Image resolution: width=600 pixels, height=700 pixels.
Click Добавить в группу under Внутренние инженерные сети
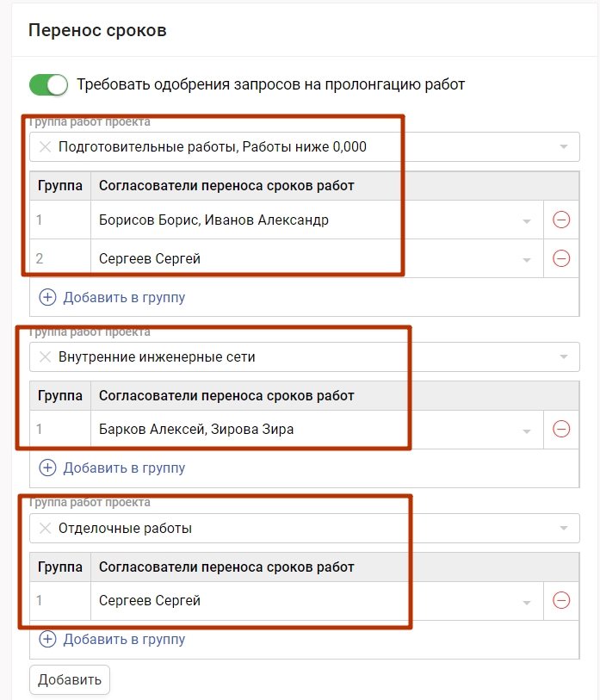[124, 468]
